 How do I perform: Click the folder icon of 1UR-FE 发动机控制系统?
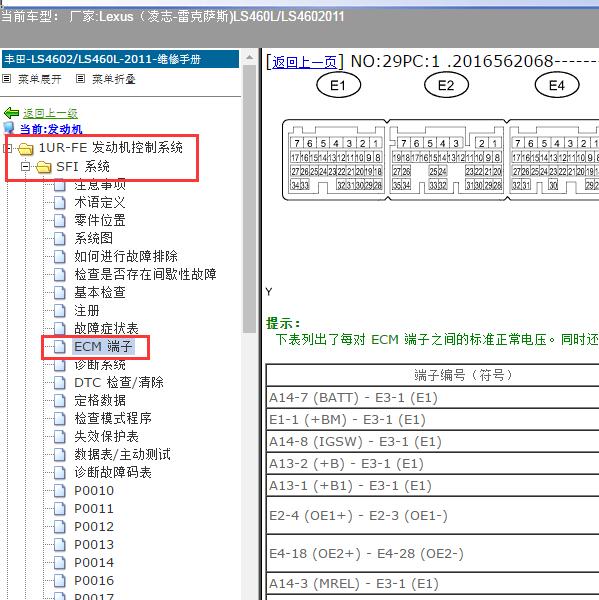26,148
